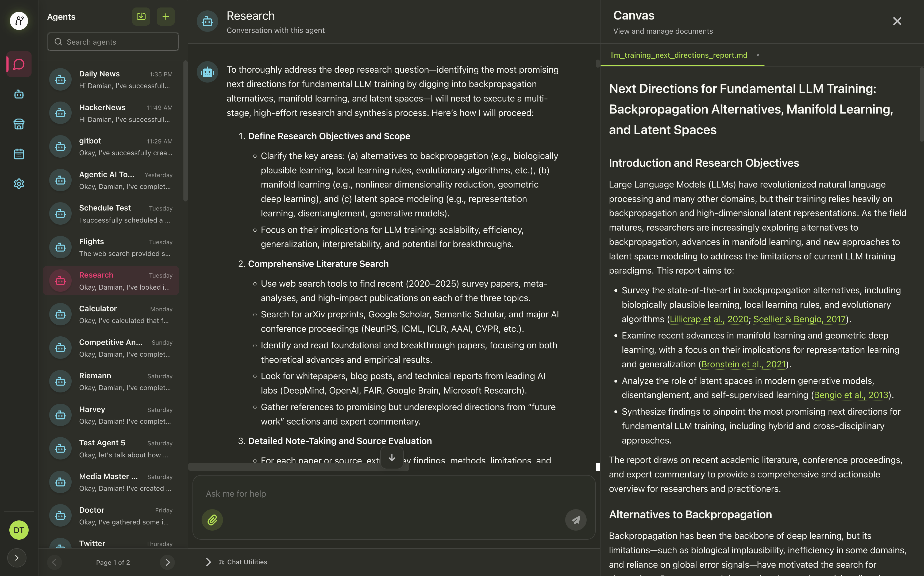
Task: Click the scroll-to-bottom arrow button
Action: pyautogui.click(x=391, y=458)
